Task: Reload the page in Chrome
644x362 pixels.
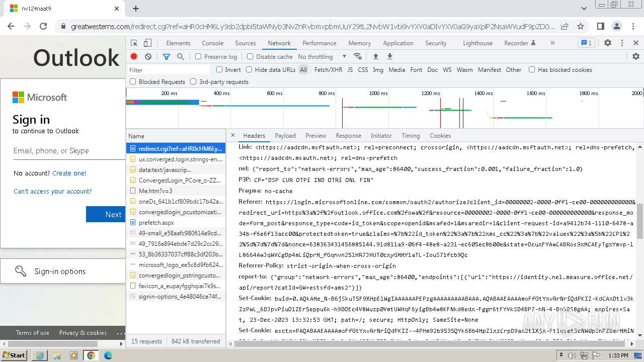Action: coord(43,26)
